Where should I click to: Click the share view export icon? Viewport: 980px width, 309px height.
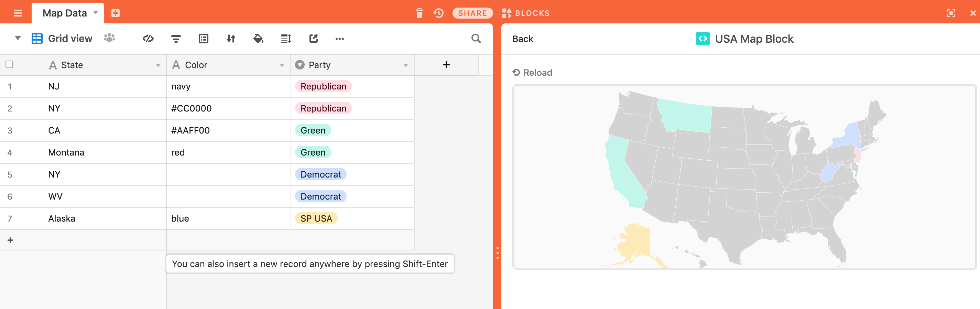(x=314, y=39)
